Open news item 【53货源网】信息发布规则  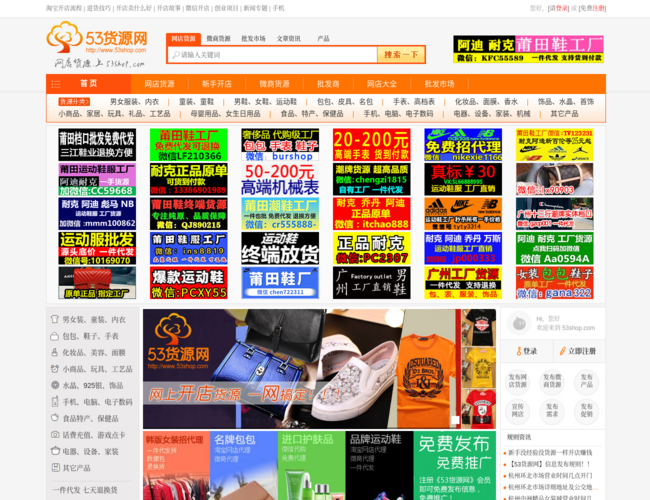click(549, 464)
